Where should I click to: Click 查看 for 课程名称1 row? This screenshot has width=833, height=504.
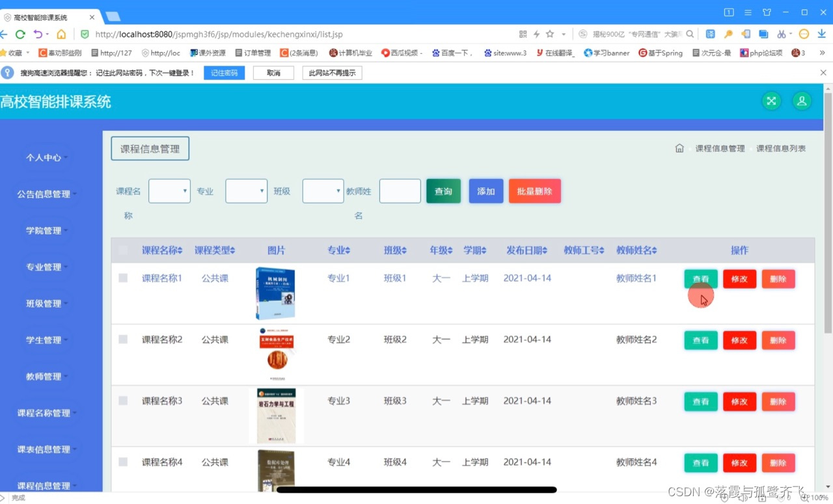point(701,279)
